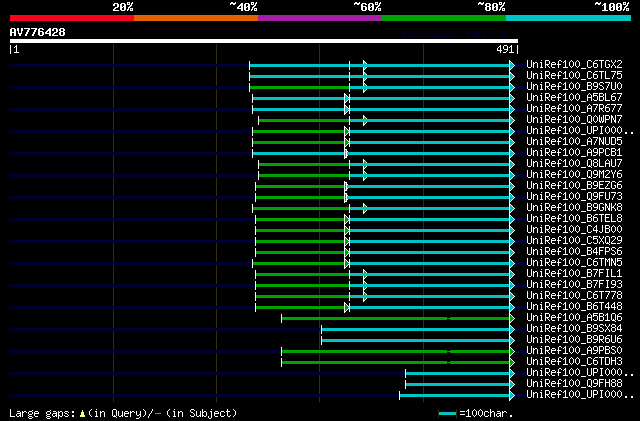Select the UniRef100_B7FIL1 label
This screenshot has width=640, height=421.
pyautogui.click(x=574, y=274)
